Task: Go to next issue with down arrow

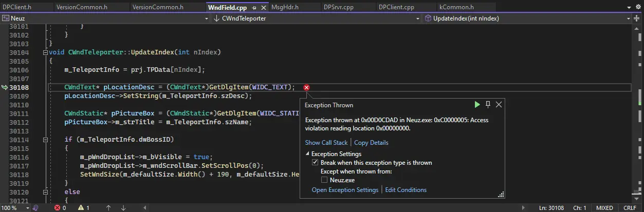Action: pyautogui.click(x=123, y=208)
